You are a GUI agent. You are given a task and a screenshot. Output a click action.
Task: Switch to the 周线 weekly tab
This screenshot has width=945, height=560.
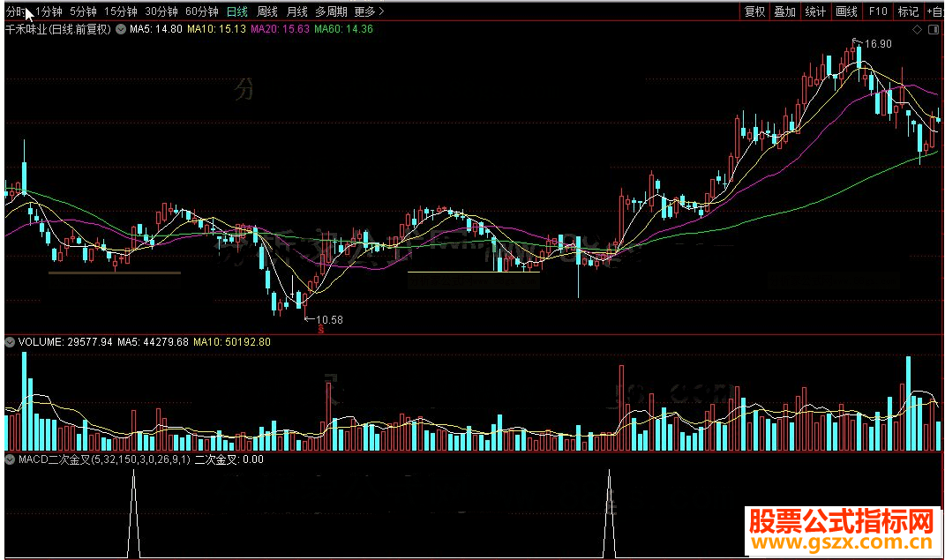[267, 11]
